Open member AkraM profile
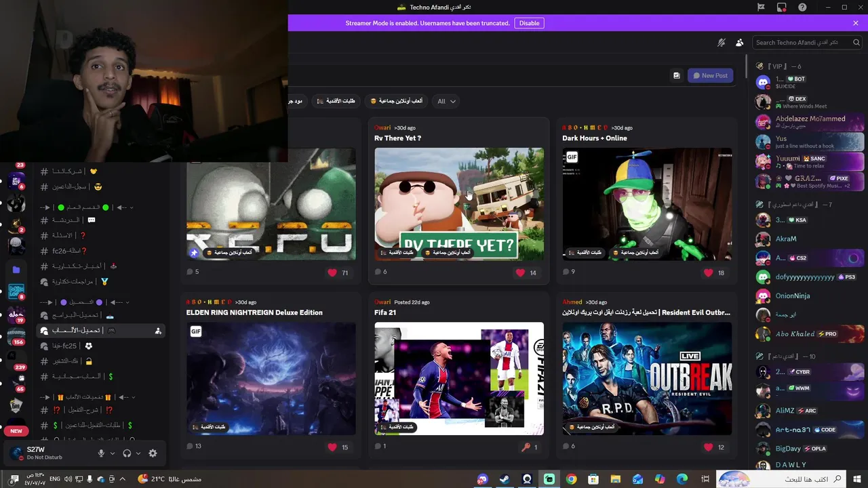868x488 pixels. [x=809, y=239]
